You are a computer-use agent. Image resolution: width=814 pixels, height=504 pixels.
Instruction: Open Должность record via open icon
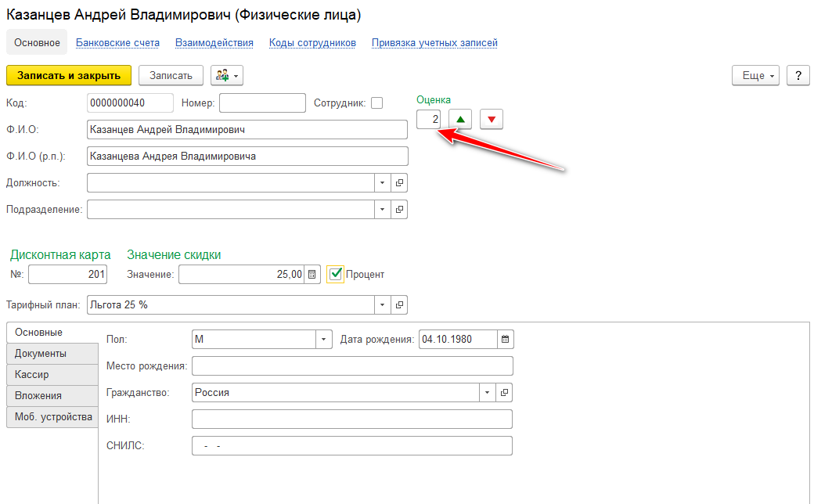pyautogui.click(x=398, y=182)
